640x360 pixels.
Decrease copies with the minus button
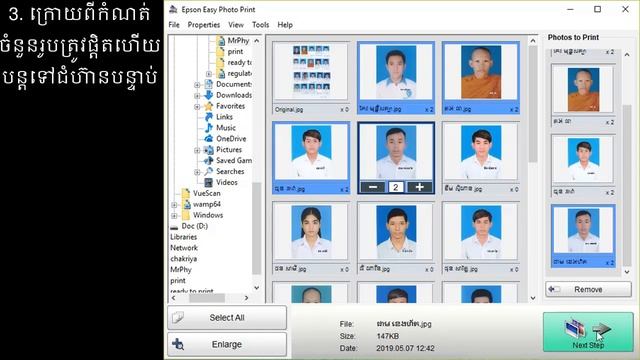click(373, 187)
